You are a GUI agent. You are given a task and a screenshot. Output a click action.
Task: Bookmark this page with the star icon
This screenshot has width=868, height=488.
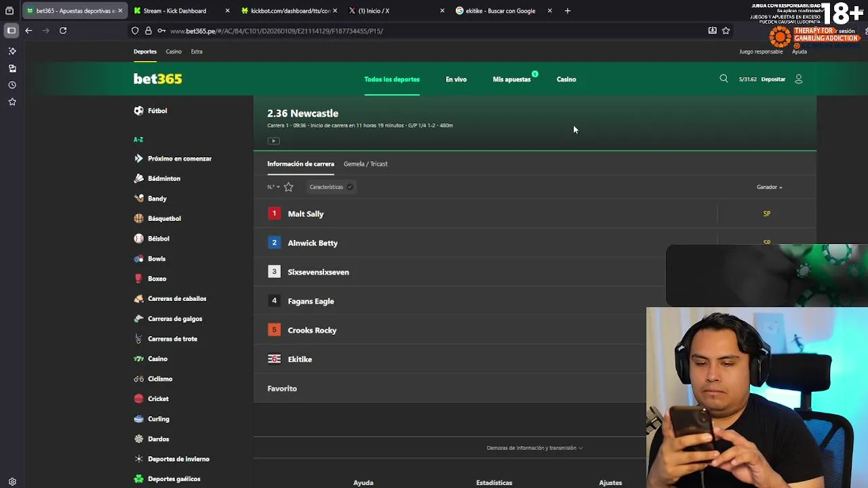pyautogui.click(x=726, y=30)
